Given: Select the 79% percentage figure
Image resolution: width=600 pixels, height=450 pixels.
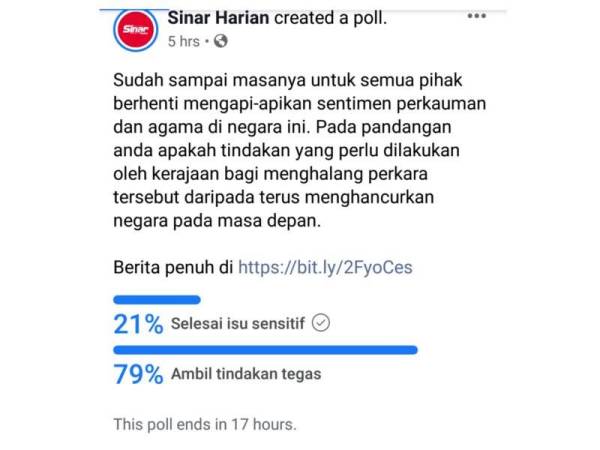Looking at the screenshot, I should [x=139, y=375].
